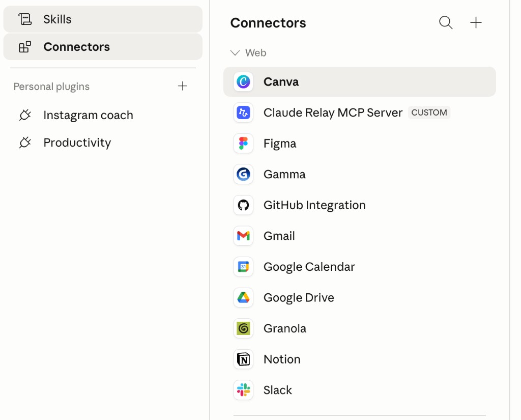Click the GitHub Integration octocat icon
Screen dimensions: 521x420
(x=243, y=205)
